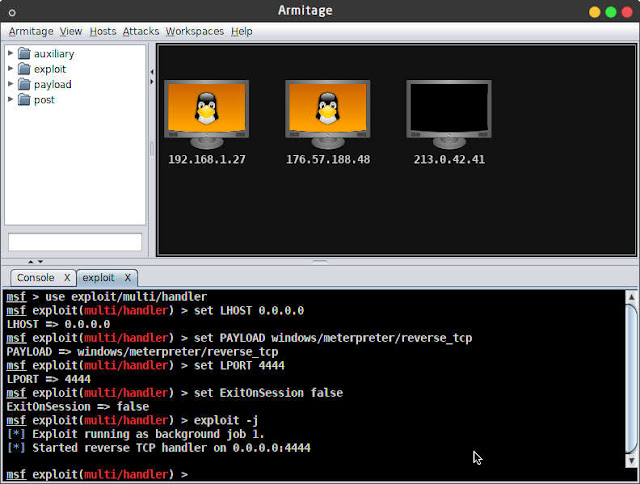This screenshot has height=484, width=640.
Task: Click 'Started reverse TCP handler on 0.0.0.0:4444' line
Action: (x=159, y=448)
